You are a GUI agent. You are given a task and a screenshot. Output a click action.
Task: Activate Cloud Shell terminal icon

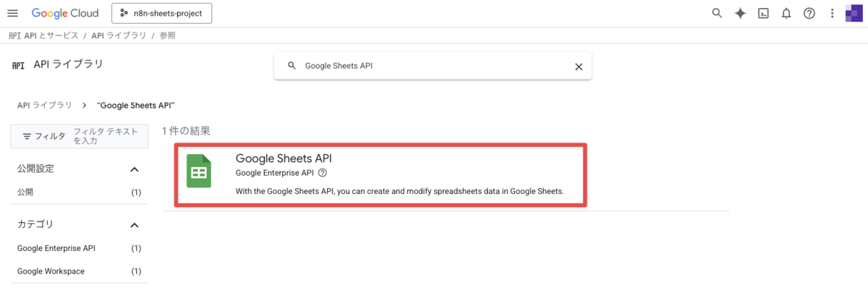pyautogui.click(x=763, y=13)
